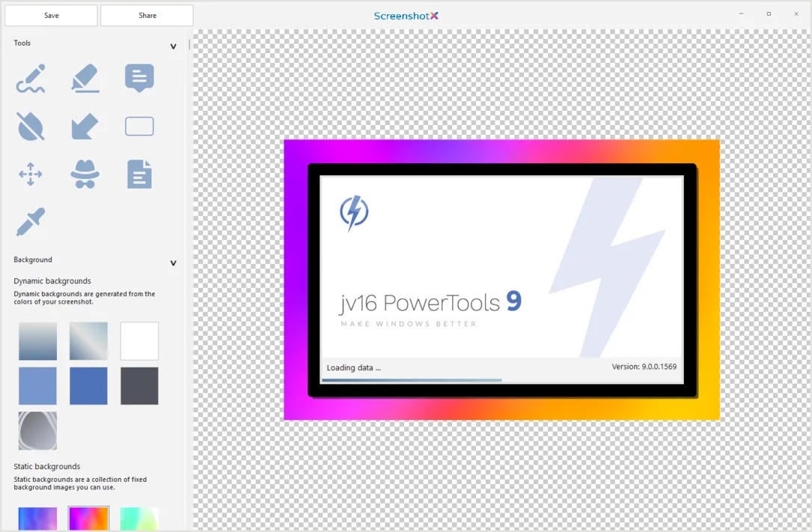Select the incognito hat-and-glasses tool

click(85, 174)
